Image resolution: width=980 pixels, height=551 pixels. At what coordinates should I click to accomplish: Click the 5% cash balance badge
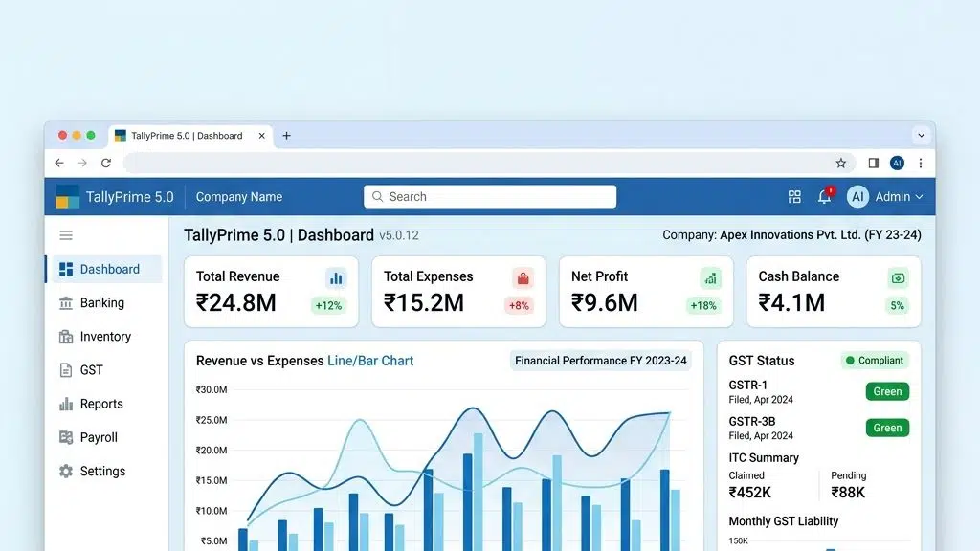[x=898, y=305]
